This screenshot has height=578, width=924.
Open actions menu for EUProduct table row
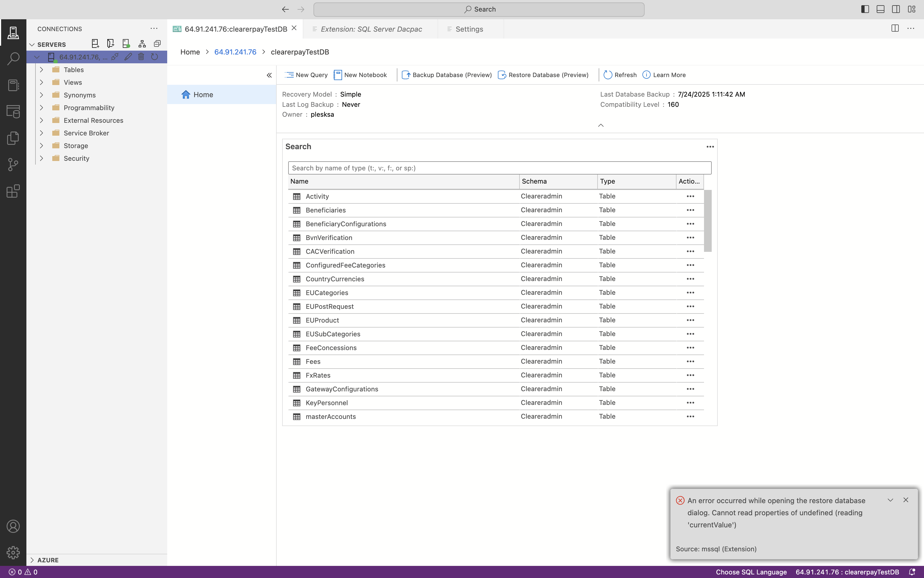690,320
